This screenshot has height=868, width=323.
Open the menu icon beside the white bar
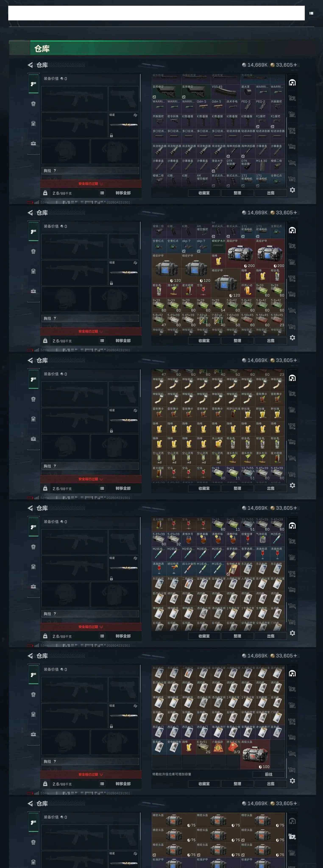(x=311, y=13)
